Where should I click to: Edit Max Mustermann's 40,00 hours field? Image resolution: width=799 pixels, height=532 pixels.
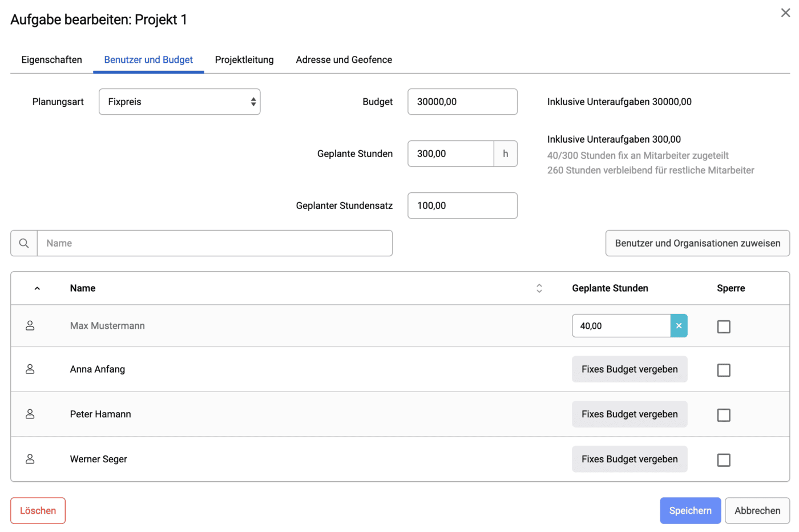622,326
